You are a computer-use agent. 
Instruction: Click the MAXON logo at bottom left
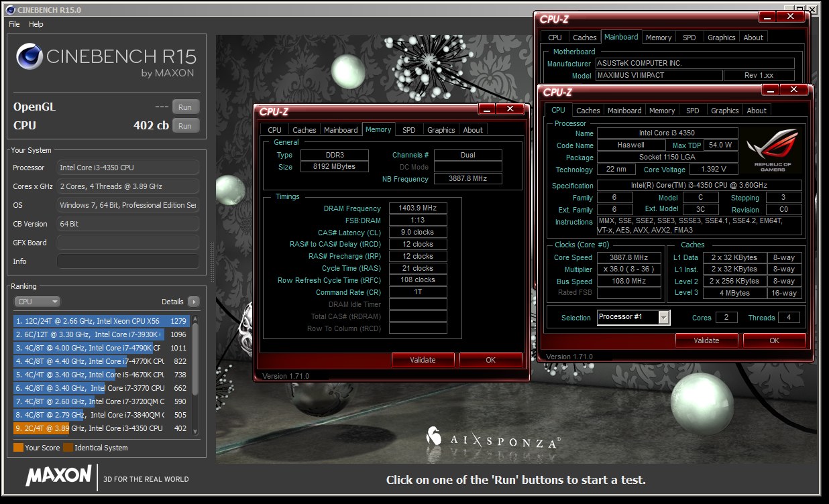[58, 476]
